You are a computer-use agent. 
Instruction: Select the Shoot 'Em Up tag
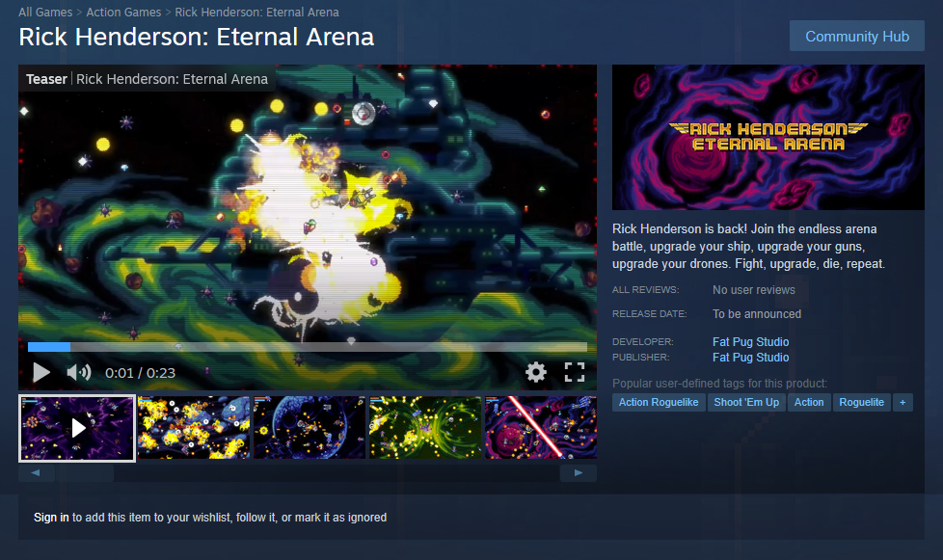[746, 403]
